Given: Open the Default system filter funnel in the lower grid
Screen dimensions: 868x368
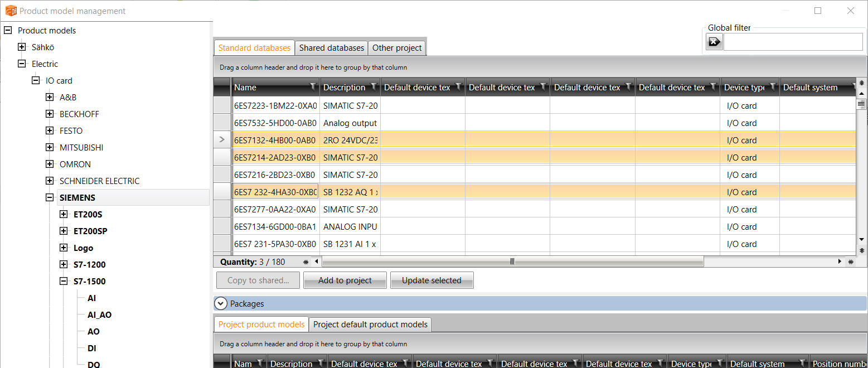Looking at the screenshot, I should tap(802, 362).
